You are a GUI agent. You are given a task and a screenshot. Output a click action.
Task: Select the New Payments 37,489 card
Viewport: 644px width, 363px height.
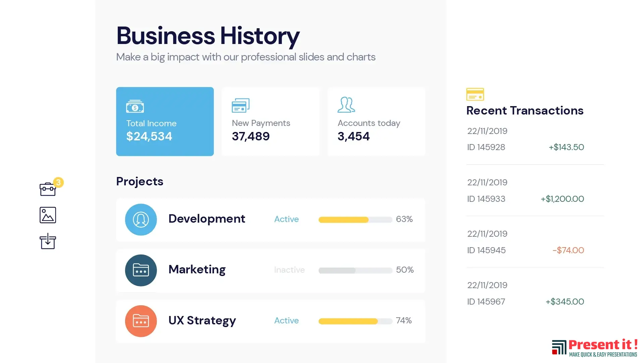[270, 122]
